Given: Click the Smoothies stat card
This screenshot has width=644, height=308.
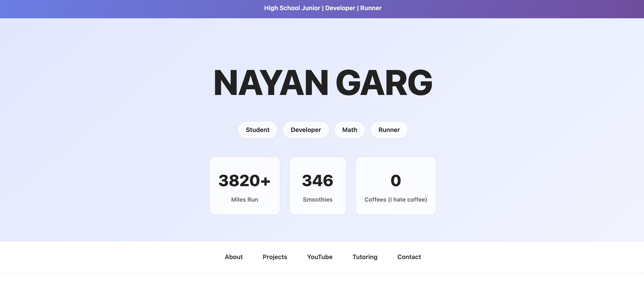Looking at the screenshot, I should (x=318, y=186).
